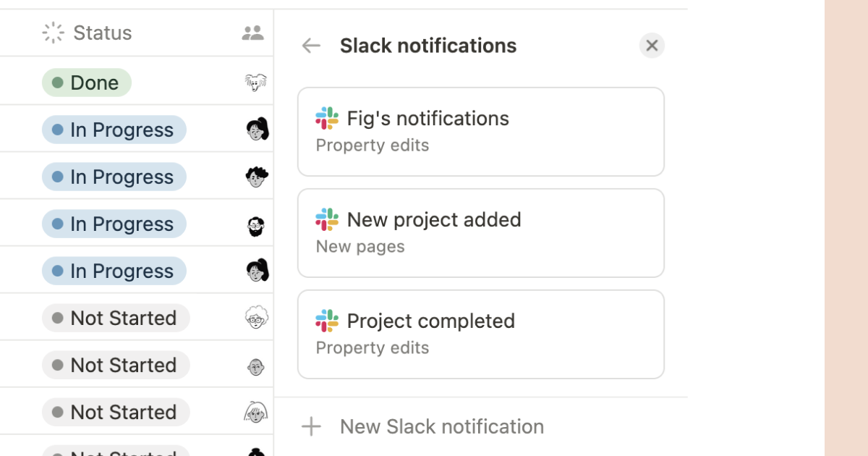Click the back arrow in the Slack notifications panel
Viewport: 868px width, 456px height.
tap(310, 46)
